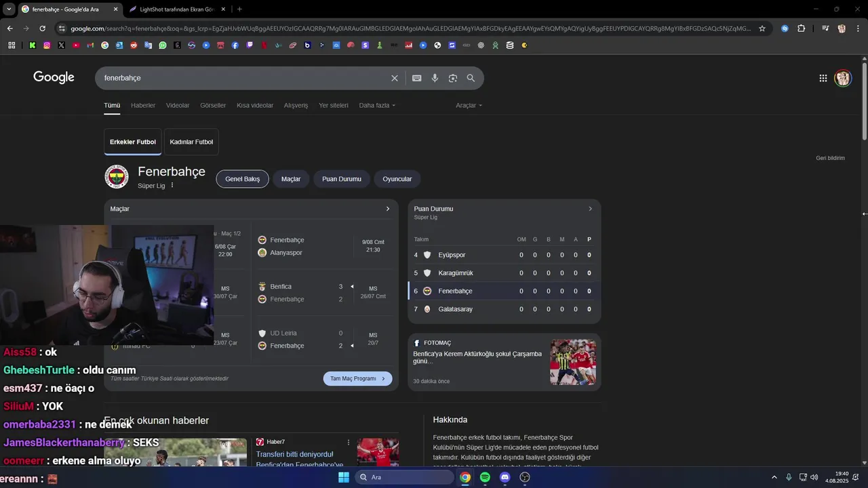Click the Oyuncular chip button
Image resolution: width=868 pixels, height=488 pixels.
click(x=397, y=179)
